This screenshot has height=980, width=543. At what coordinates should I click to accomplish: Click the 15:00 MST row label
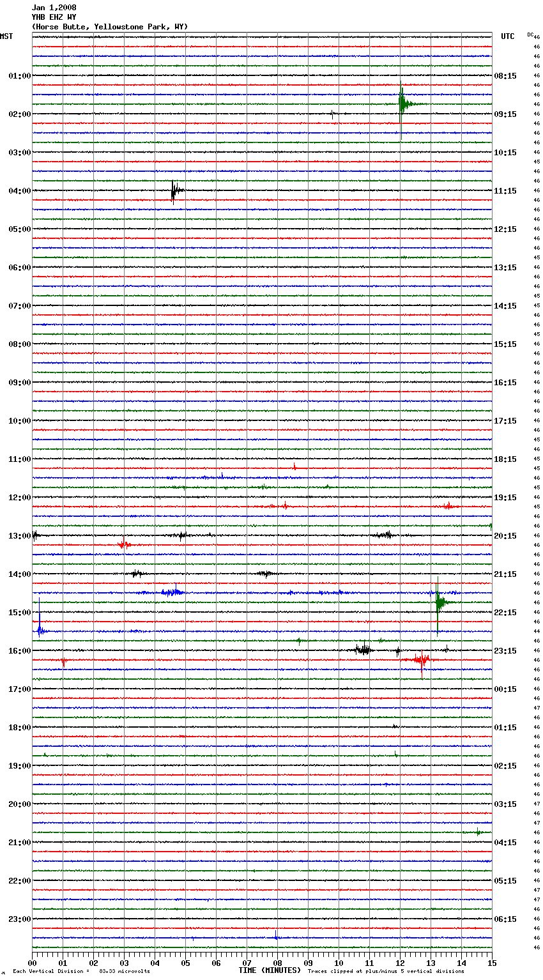pyautogui.click(x=19, y=613)
